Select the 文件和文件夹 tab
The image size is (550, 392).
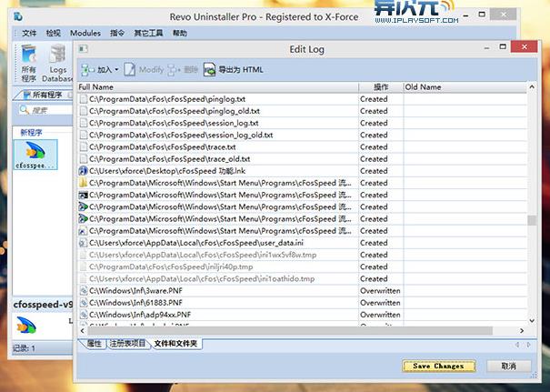(x=175, y=344)
